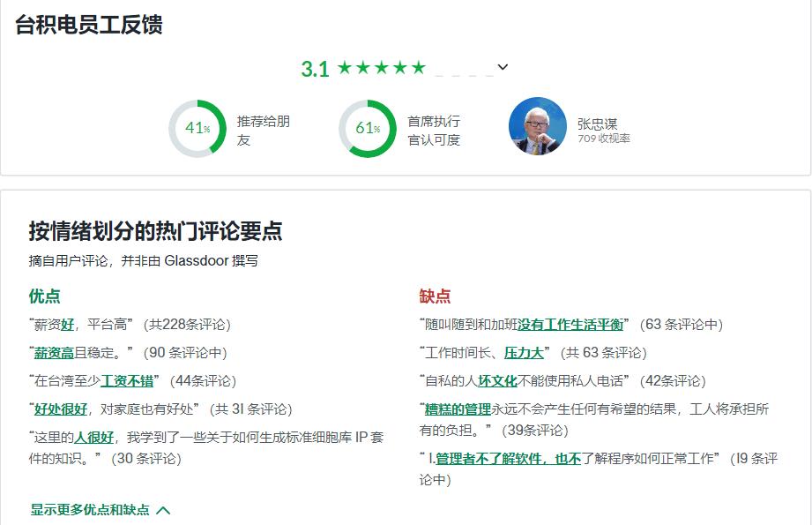
Task: Open the '人很好' link
Action: tap(93, 438)
